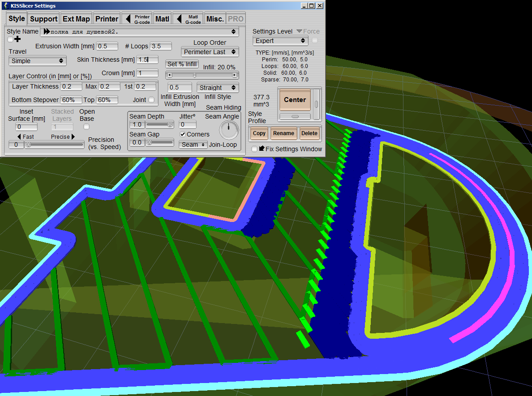Enable the Joint checkbox
The height and width of the screenshot is (396, 532).
(151, 100)
